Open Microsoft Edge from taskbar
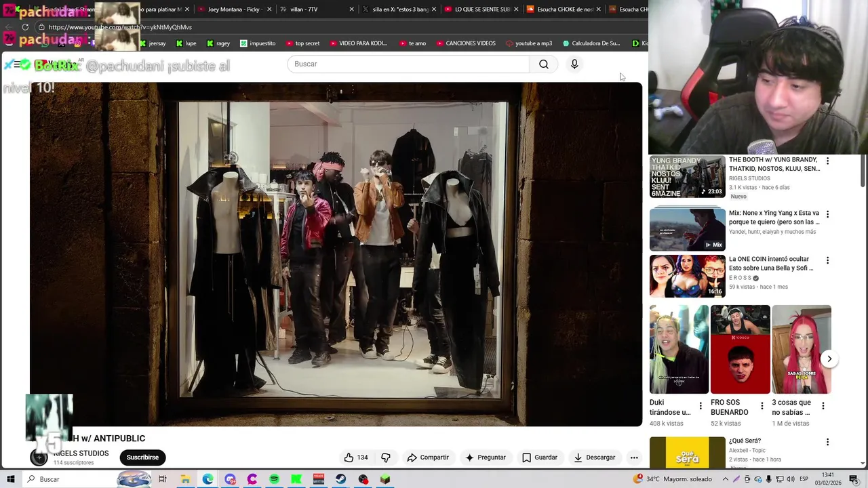 tap(208, 479)
